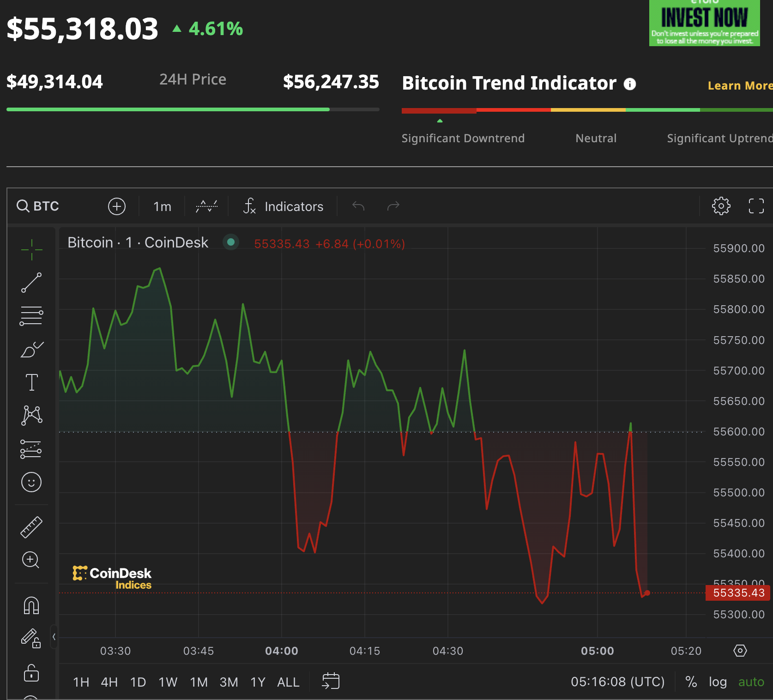Viewport: 773px width, 700px height.
Task: Click the Learn More link
Action: (740, 85)
